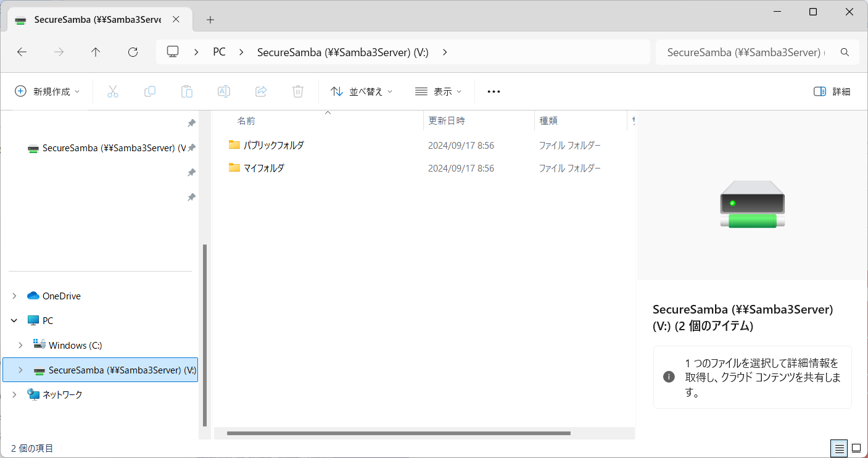Go back with the left arrow
The image size is (868, 458).
click(x=22, y=52)
